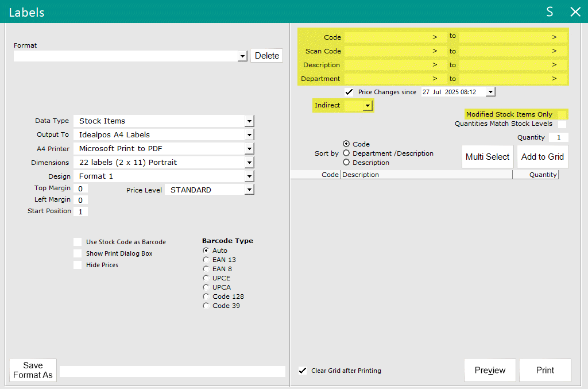
Task: Select the EAN 13 barcode type
Action: 206,260
